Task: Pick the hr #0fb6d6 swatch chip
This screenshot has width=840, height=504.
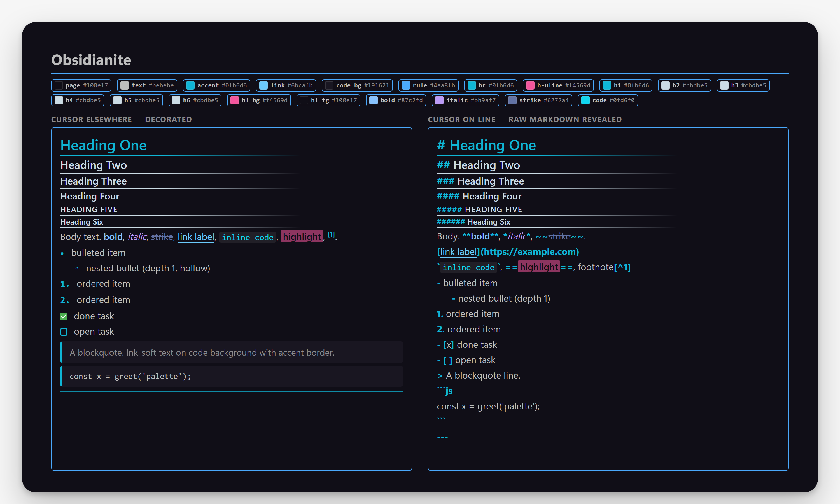Action: tap(491, 85)
